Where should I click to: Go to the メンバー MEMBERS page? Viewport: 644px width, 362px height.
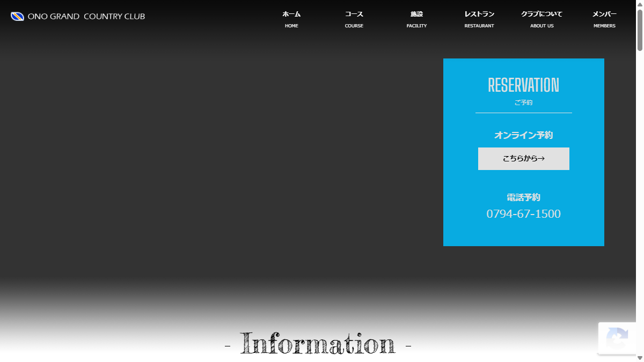(x=604, y=19)
